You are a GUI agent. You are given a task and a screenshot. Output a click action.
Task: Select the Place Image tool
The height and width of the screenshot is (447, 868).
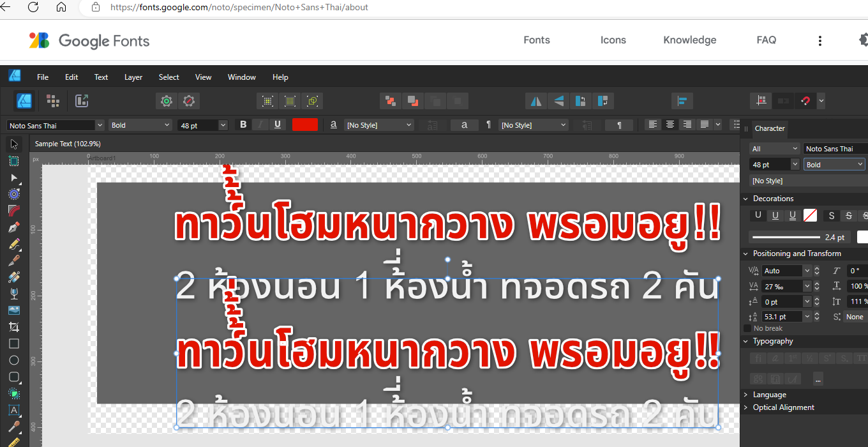tap(14, 310)
